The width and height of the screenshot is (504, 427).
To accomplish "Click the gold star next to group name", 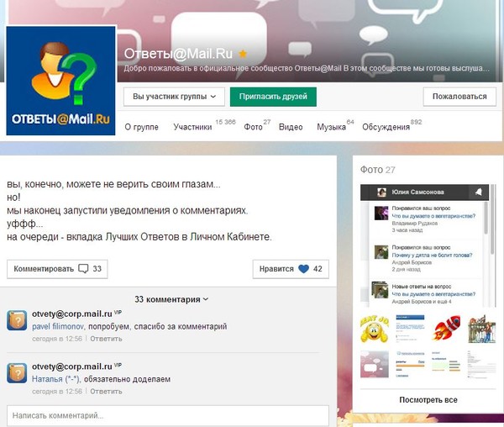I will [243, 54].
